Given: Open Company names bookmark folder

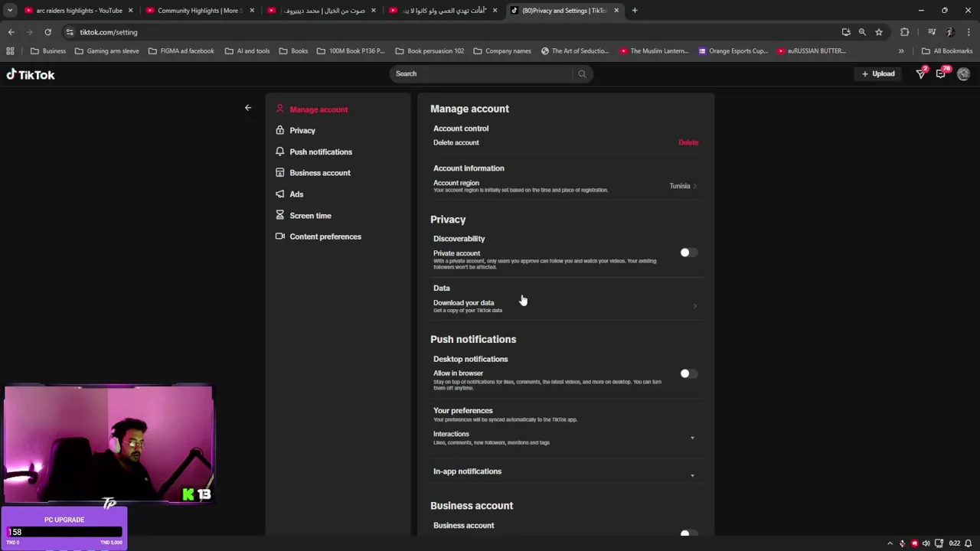Looking at the screenshot, I should (x=502, y=51).
